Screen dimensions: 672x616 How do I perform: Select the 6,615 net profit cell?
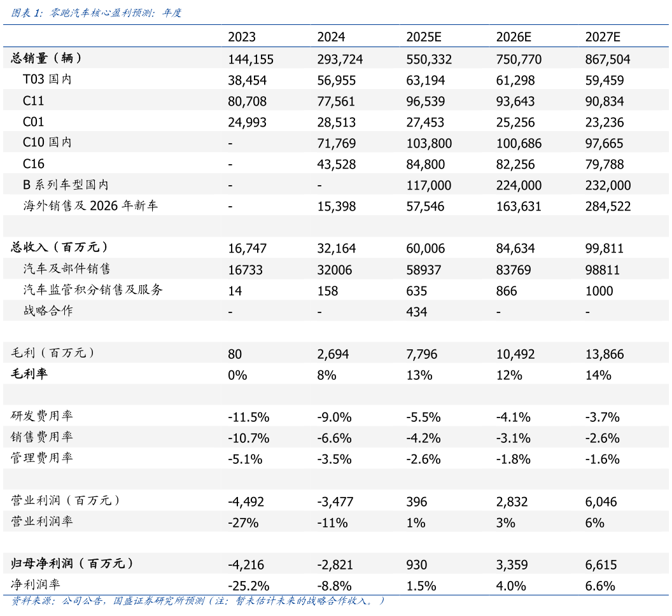click(603, 564)
